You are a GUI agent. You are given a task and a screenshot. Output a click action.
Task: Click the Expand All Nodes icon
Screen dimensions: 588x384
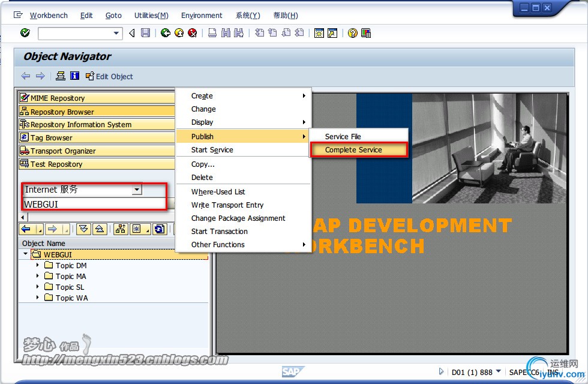[83, 229]
